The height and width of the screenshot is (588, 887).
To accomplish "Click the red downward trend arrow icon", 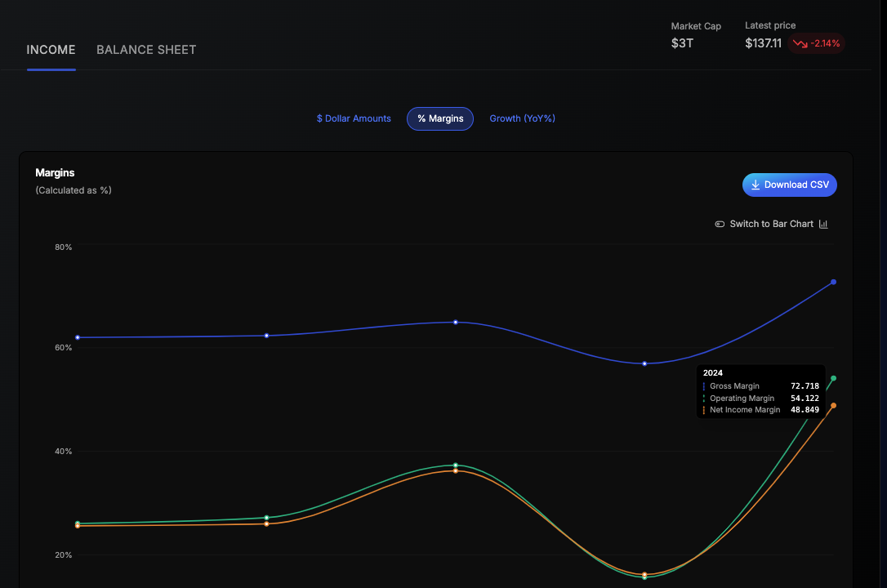I will pyautogui.click(x=800, y=43).
